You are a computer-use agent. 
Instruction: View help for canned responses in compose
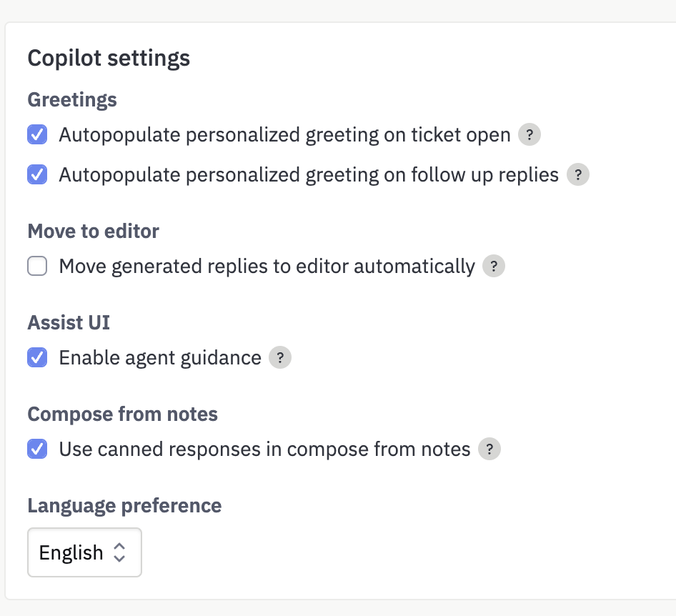pyautogui.click(x=489, y=449)
